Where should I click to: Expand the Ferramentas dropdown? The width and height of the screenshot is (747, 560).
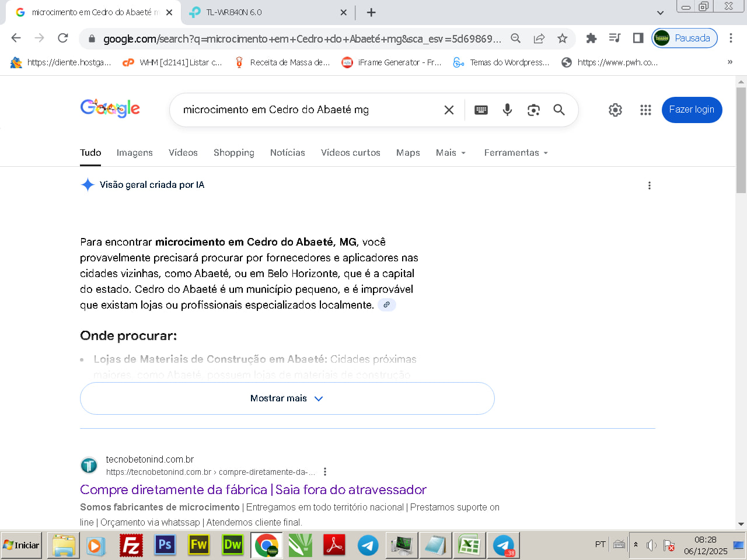tap(516, 153)
